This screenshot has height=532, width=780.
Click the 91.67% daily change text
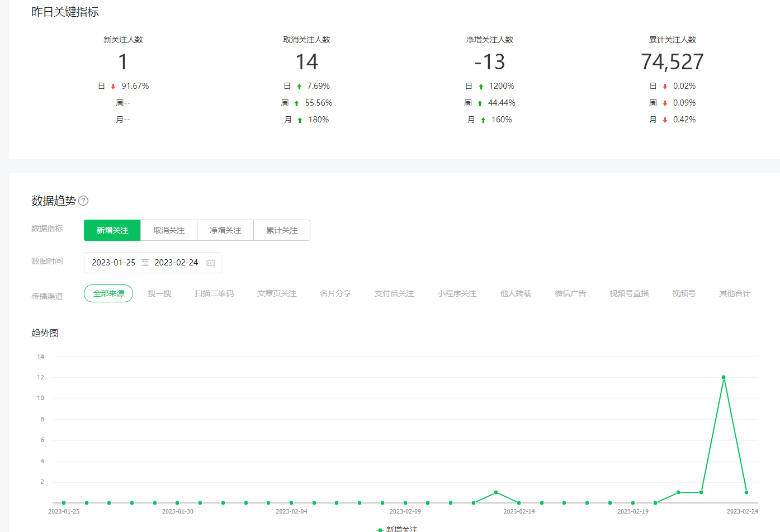pos(135,86)
